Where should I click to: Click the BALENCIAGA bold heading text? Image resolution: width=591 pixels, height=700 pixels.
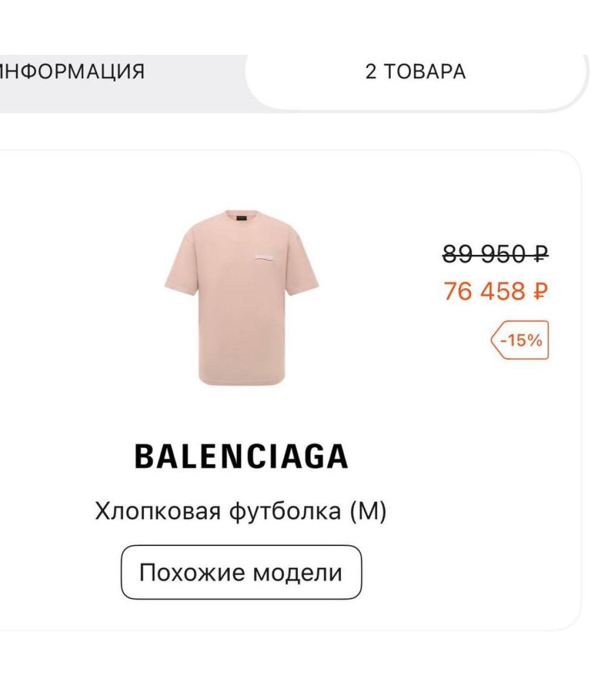tap(243, 456)
